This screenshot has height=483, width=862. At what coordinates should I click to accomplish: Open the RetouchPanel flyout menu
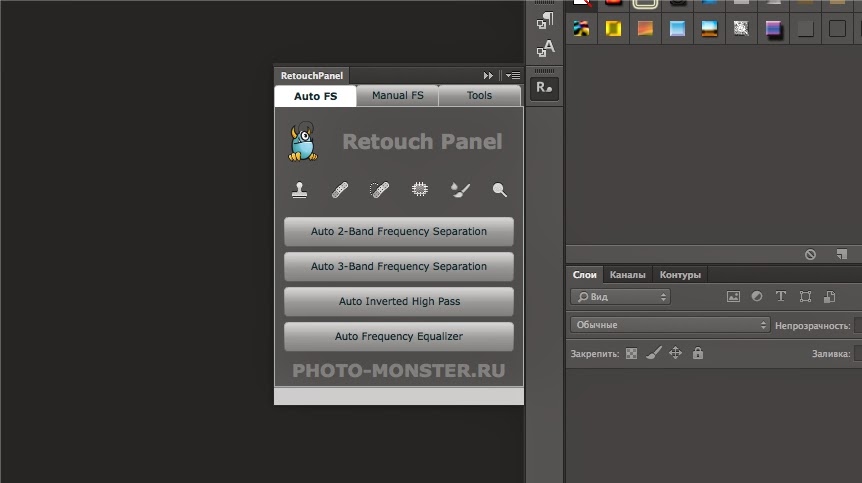pyautogui.click(x=513, y=76)
